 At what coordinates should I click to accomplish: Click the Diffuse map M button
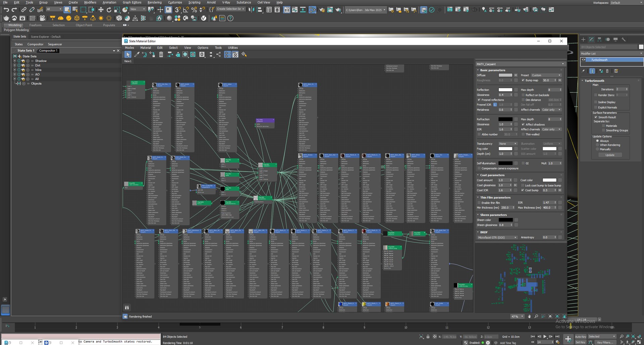click(x=516, y=75)
